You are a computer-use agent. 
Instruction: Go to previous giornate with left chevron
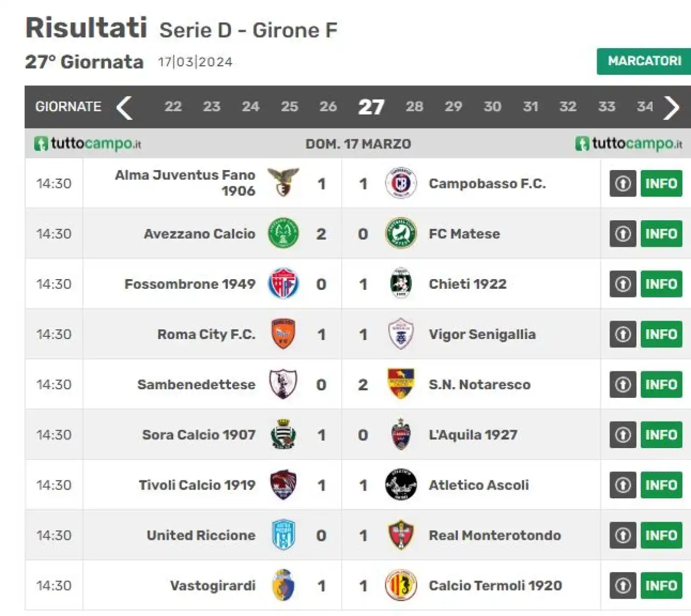tap(124, 107)
